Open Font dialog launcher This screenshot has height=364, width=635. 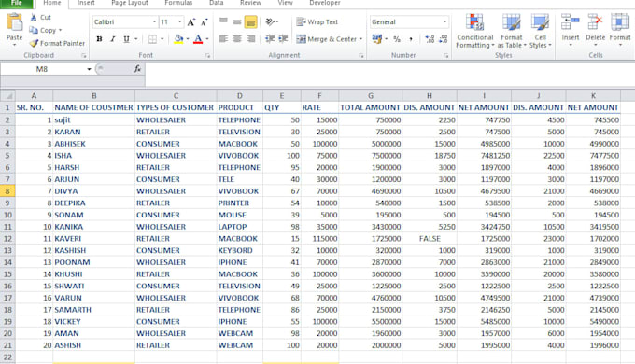(x=207, y=56)
